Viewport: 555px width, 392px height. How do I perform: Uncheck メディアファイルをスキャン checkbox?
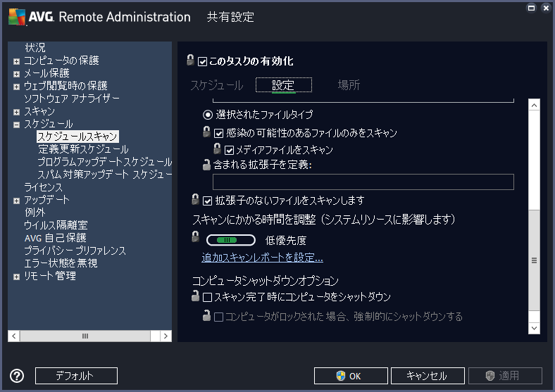tap(230, 151)
